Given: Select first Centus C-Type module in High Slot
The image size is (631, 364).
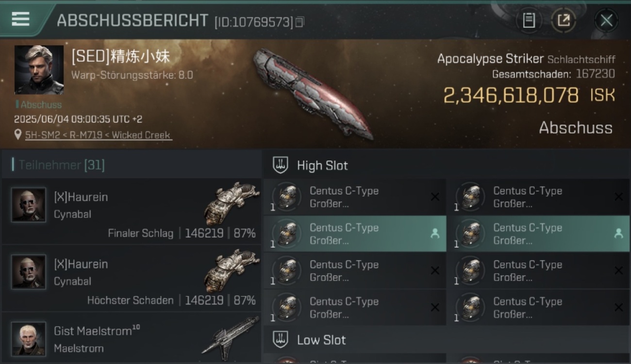Looking at the screenshot, I should click(355, 197).
